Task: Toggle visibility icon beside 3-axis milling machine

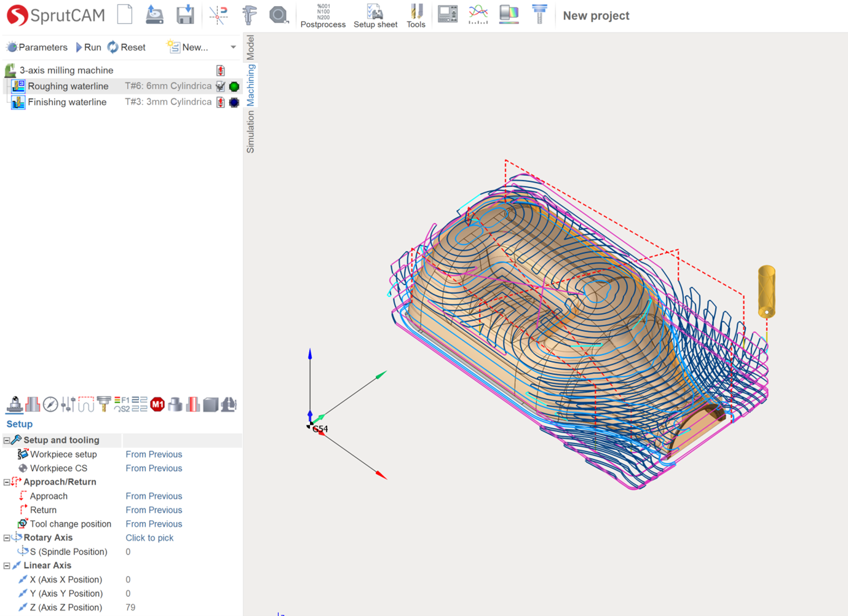Action: [x=220, y=70]
